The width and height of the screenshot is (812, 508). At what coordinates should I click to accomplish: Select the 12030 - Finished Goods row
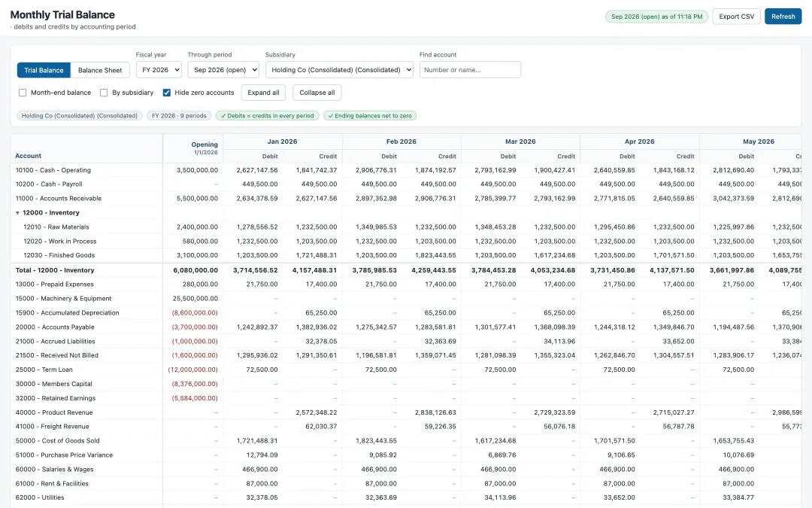406,256
